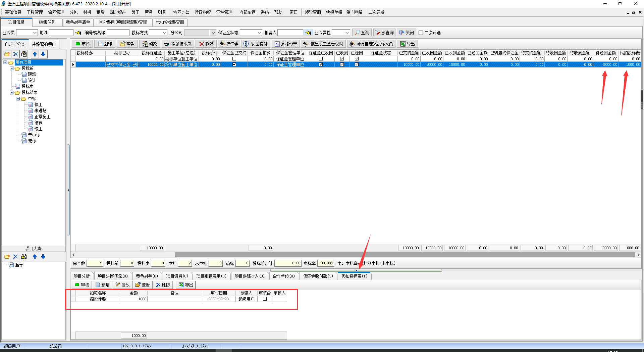Collapse the 投标结果 tree node
644x352 pixels.
(11, 93)
